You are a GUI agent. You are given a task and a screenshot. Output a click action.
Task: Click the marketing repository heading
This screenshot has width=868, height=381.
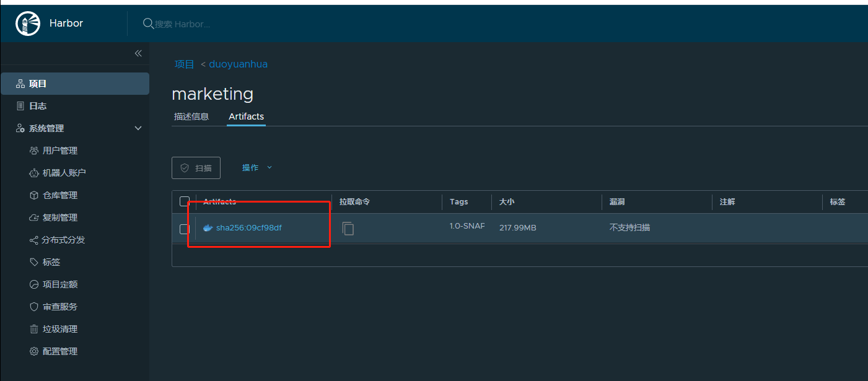(x=213, y=94)
